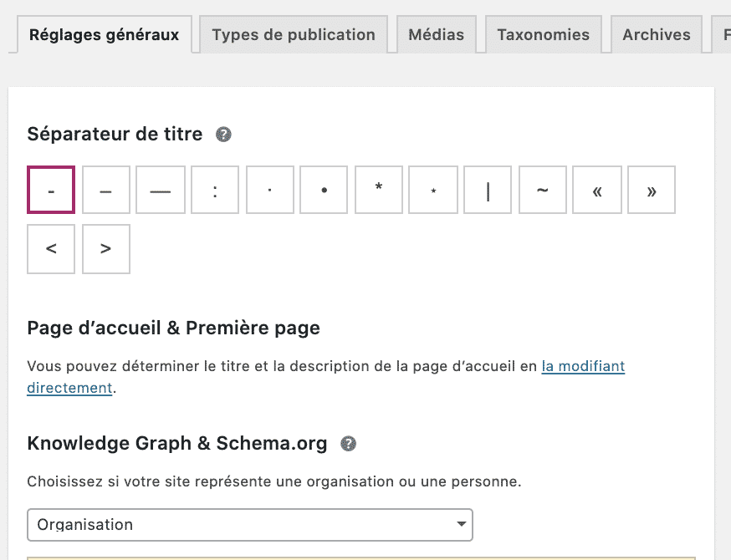The height and width of the screenshot is (560, 731).
Task: Select the greater-than > separator
Action: pos(105,248)
